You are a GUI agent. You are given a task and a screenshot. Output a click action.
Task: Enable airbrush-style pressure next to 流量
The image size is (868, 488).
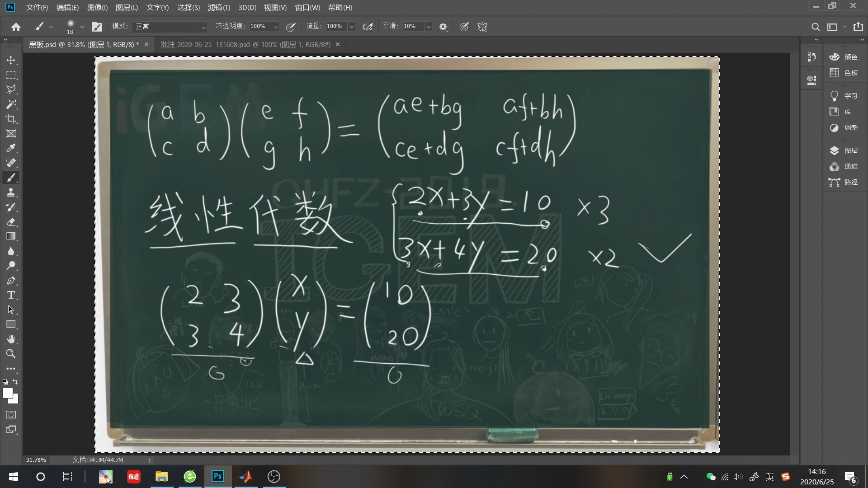pyautogui.click(x=368, y=27)
